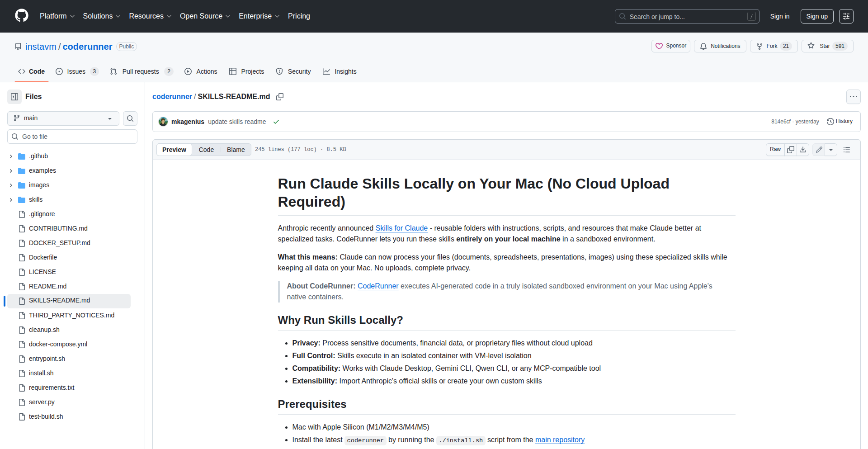
Task: Open the Issues tab
Action: [x=76, y=71]
